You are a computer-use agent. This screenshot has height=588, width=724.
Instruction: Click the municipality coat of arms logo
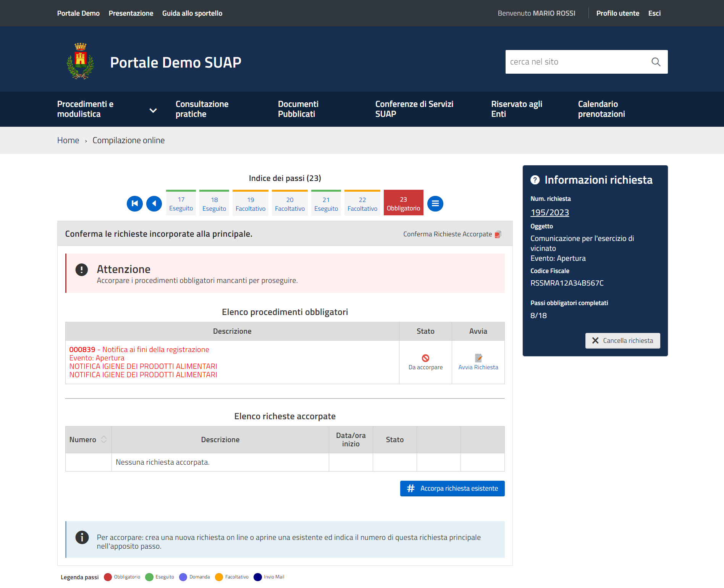pos(80,61)
